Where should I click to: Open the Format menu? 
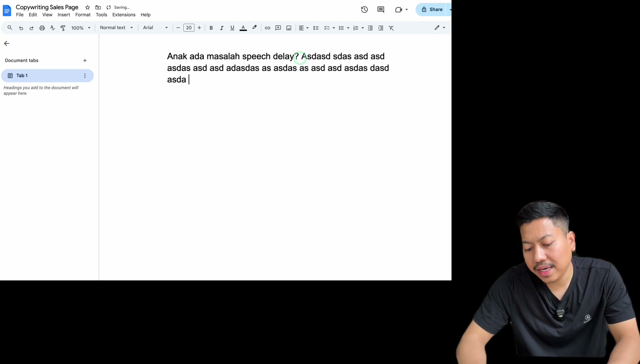pyautogui.click(x=83, y=15)
